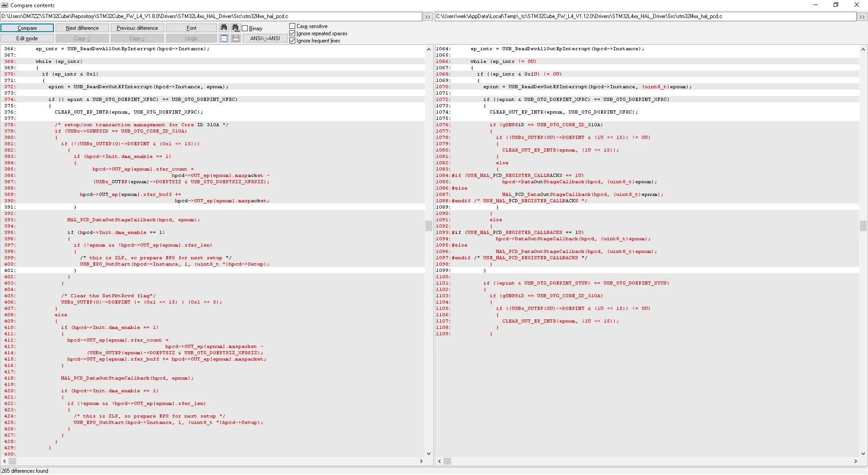Open the Font settings

coord(192,28)
